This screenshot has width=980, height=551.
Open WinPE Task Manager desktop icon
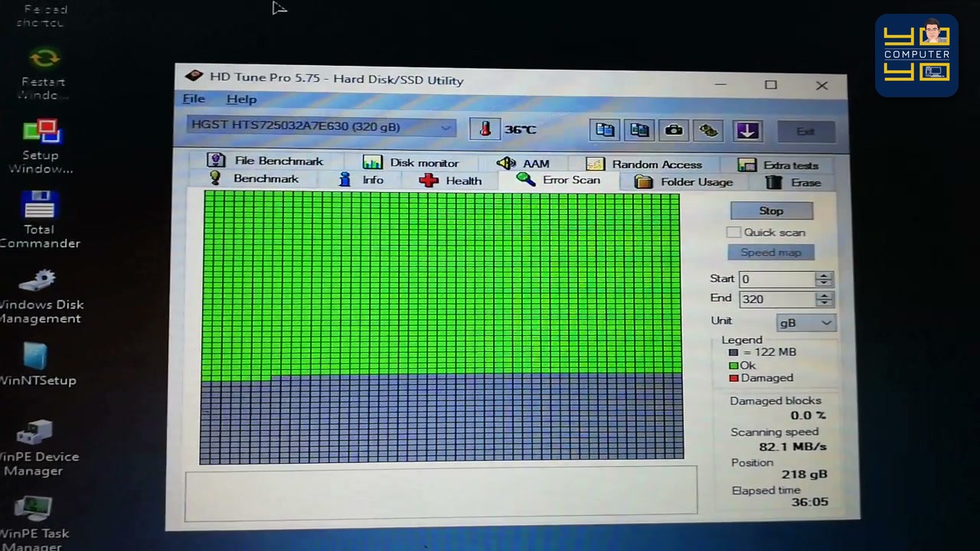34,523
